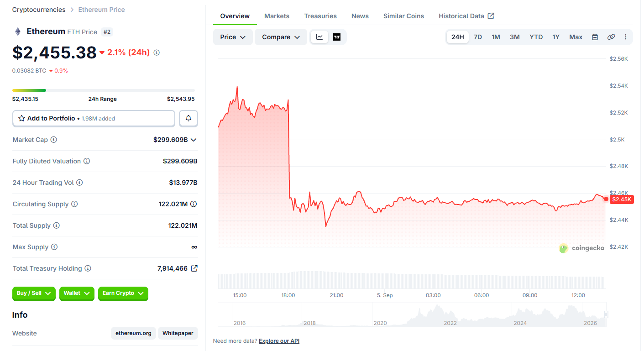
Task: Select the 1M time range
Action: click(x=496, y=37)
